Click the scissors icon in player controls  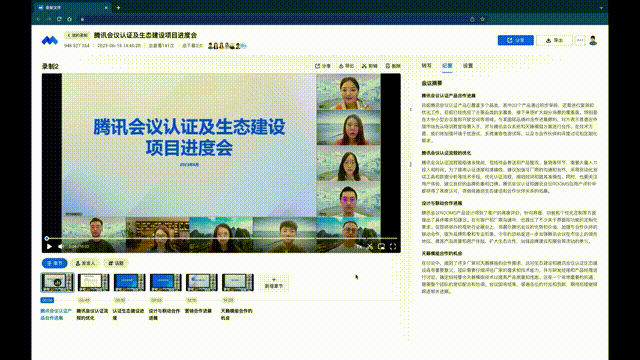pos(370,247)
